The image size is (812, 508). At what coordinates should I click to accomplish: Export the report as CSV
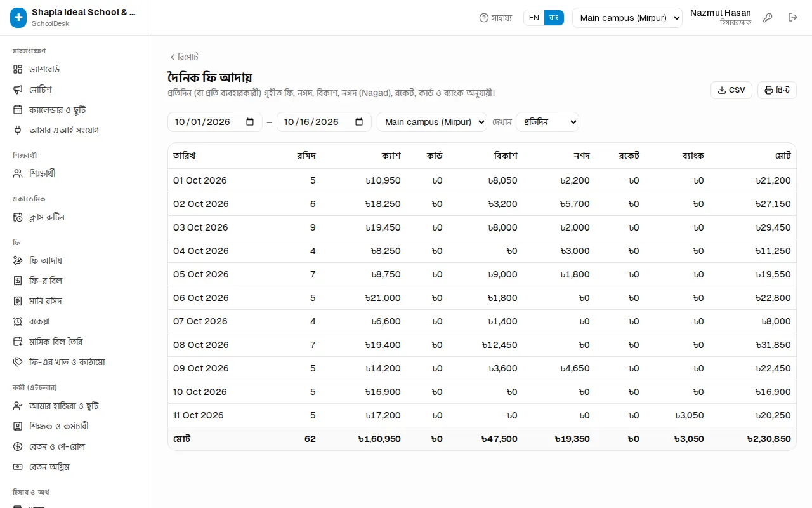pos(731,90)
